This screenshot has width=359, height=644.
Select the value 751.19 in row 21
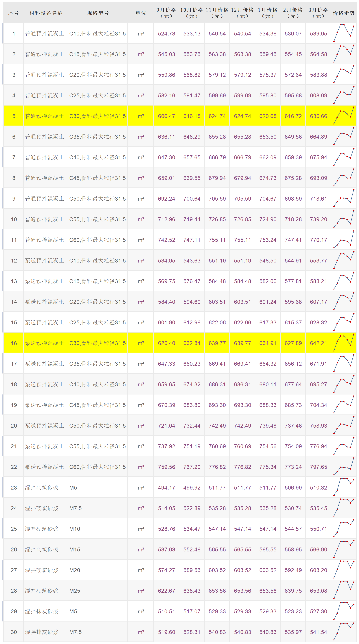[192, 446]
